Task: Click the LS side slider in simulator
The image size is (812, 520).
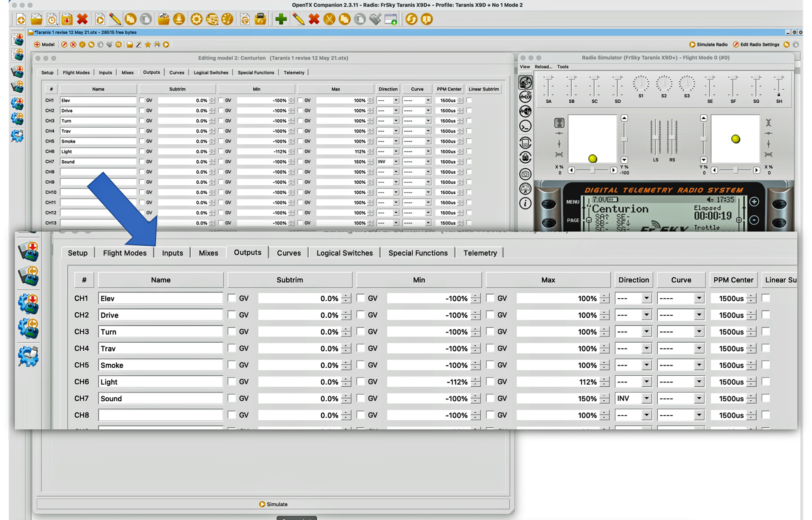Action: pyautogui.click(x=656, y=138)
